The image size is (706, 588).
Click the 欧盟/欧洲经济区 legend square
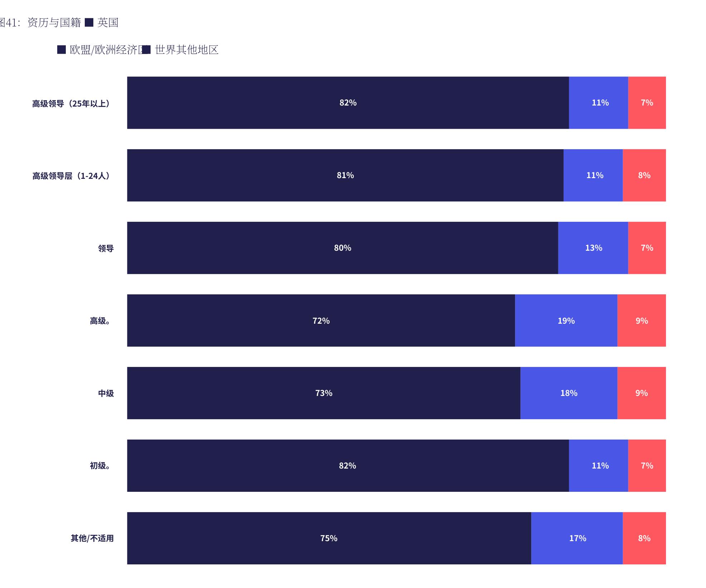coord(62,50)
